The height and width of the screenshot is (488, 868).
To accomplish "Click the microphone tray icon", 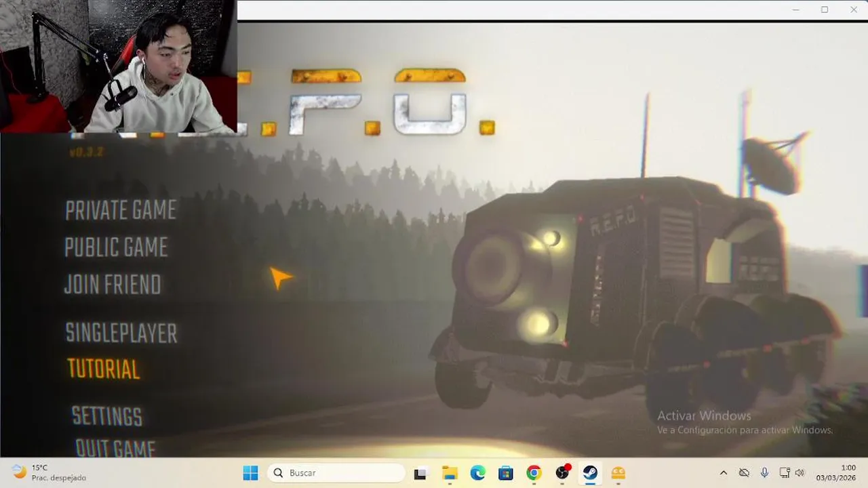I will click(764, 473).
